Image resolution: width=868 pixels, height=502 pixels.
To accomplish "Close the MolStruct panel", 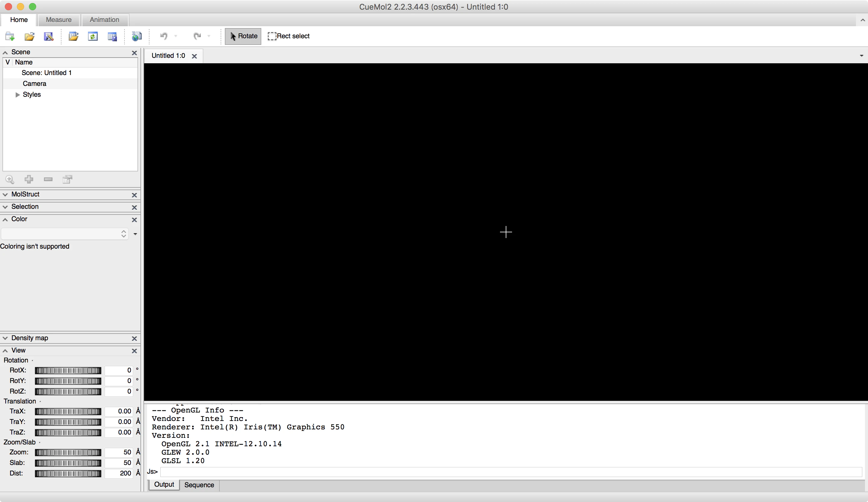I will click(x=134, y=195).
